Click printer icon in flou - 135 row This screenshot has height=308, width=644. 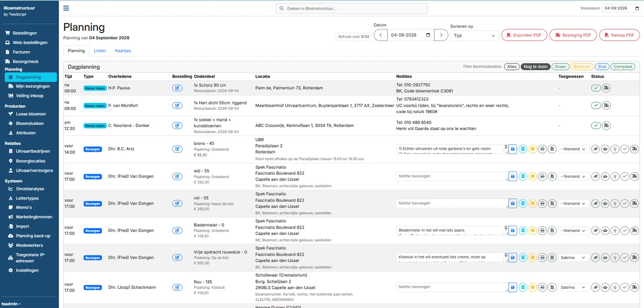click(543, 287)
